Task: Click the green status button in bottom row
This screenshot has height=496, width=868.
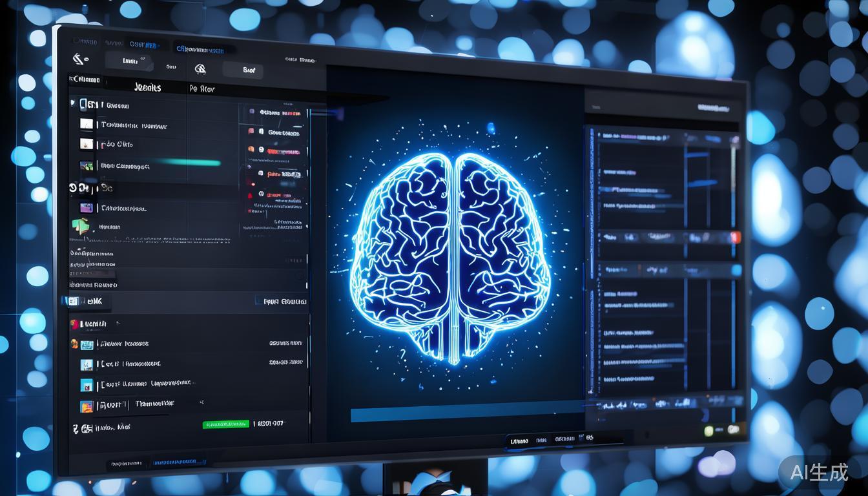Action: (225, 424)
